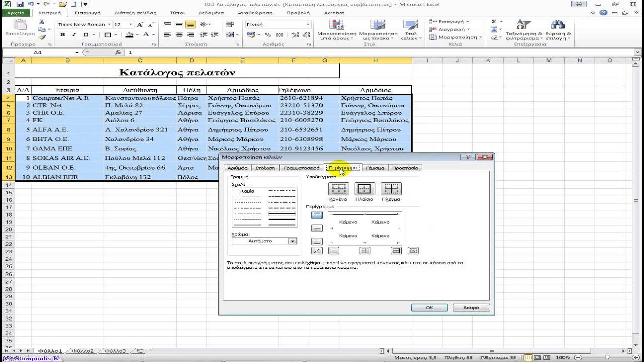
Task: Toggle the diagonal-up border button
Action: click(317, 250)
